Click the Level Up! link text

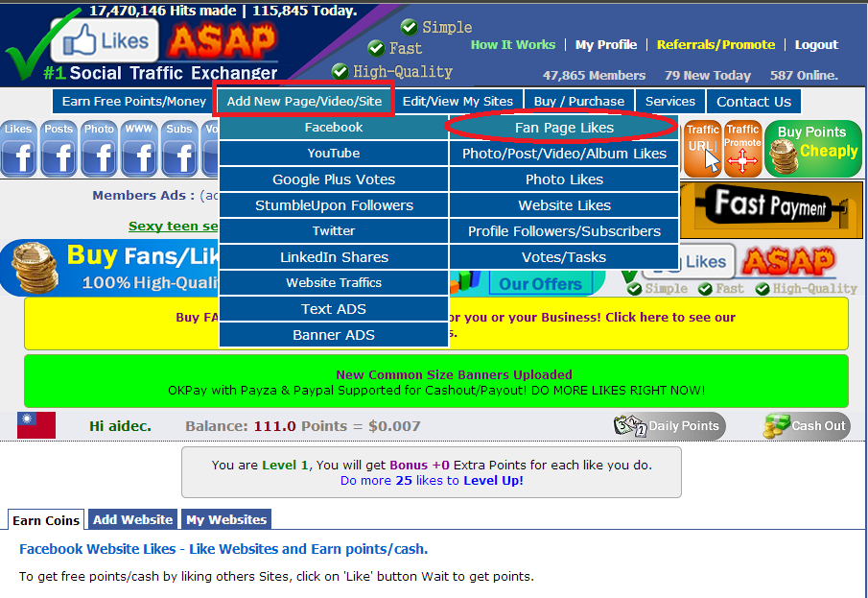coord(493,481)
